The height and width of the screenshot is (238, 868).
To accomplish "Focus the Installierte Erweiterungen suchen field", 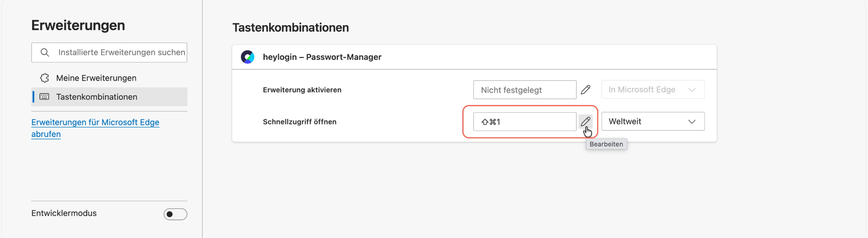I will [109, 52].
